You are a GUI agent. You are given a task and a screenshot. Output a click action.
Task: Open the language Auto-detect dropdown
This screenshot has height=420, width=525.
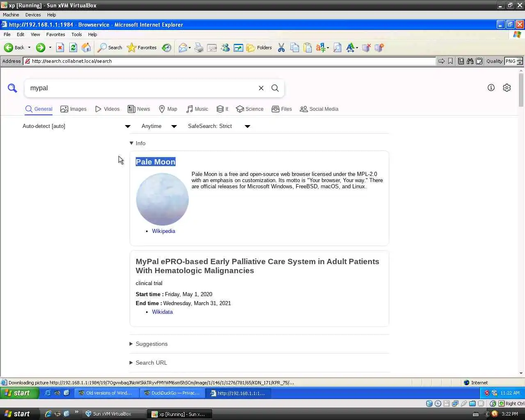[x=76, y=126]
